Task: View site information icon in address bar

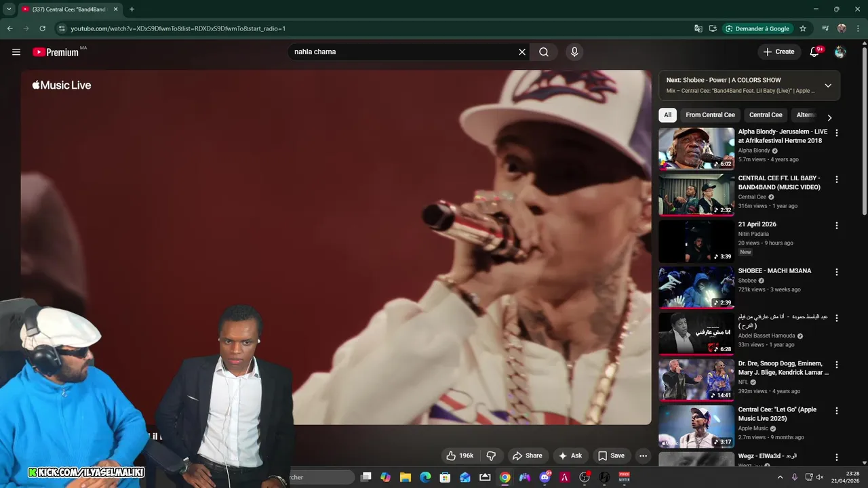Action: pos(62,28)
